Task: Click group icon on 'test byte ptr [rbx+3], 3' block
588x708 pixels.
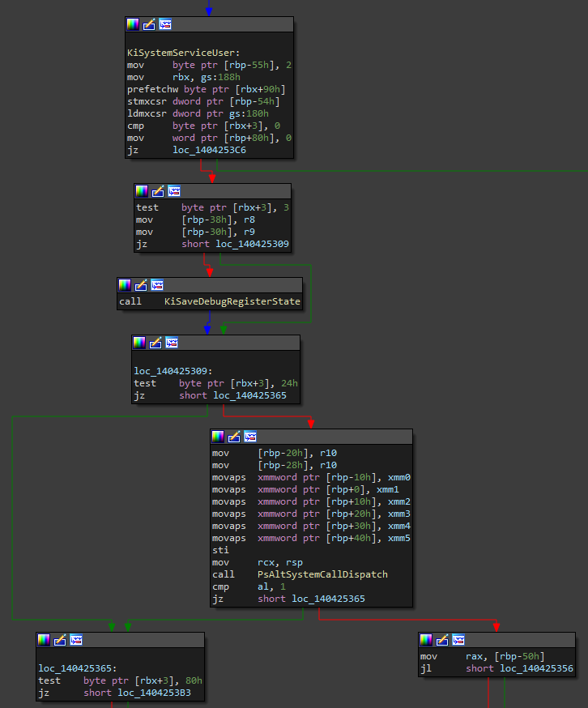Action: [x=174, y=191]
